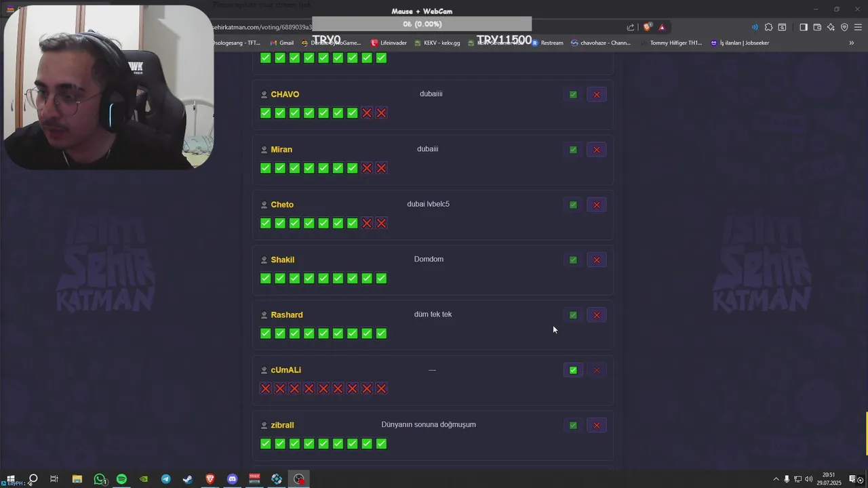Click player name cUmALi

tap(285, 370)
